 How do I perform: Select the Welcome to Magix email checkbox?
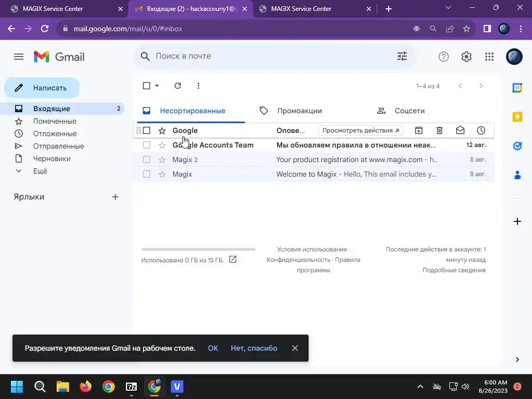(147, 174)
